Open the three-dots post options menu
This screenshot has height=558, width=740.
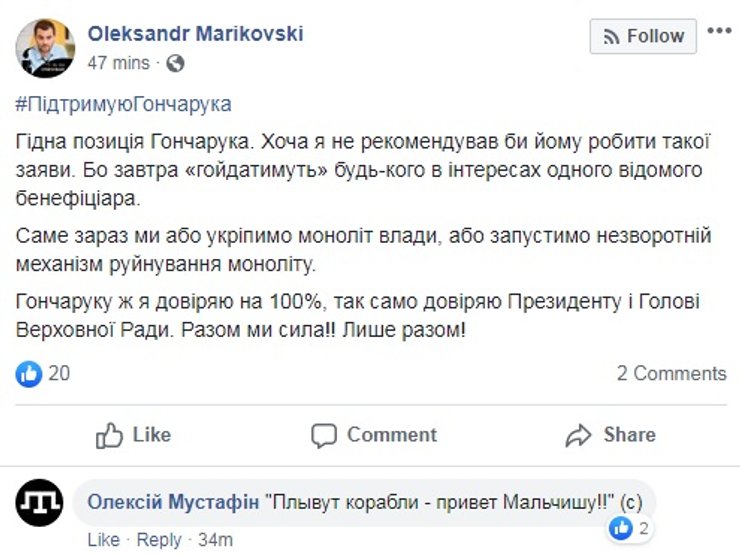point(720,31)
